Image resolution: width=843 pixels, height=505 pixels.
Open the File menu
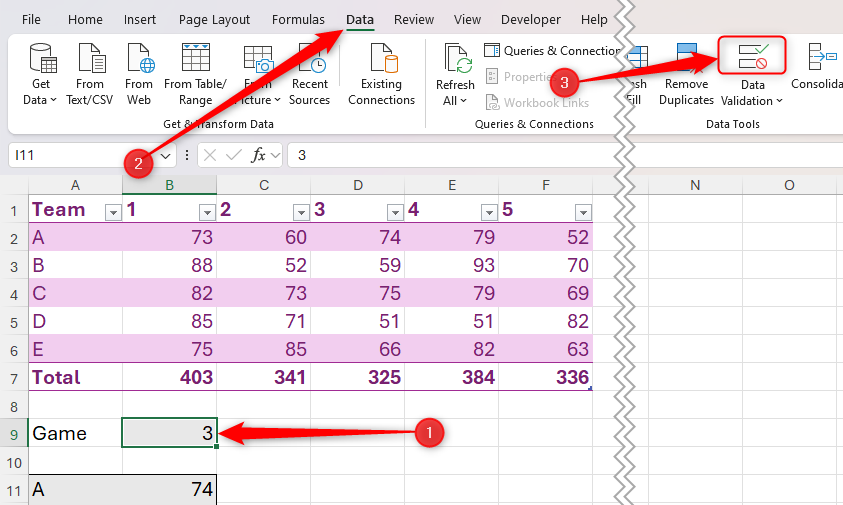click(31, 19)
